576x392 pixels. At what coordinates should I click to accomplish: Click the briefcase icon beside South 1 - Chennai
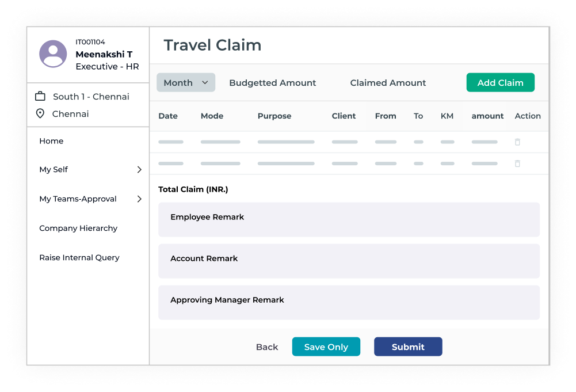(x=40, y=96)
